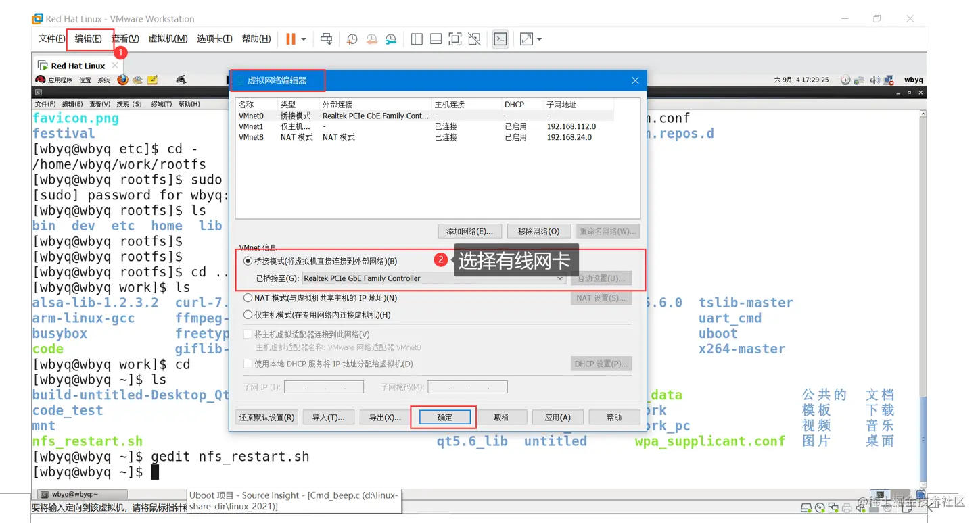Select the VMnet8 row in network list
Image resolution: width=980 pixels, height=523 pixels.
click(x=425, y=137)
